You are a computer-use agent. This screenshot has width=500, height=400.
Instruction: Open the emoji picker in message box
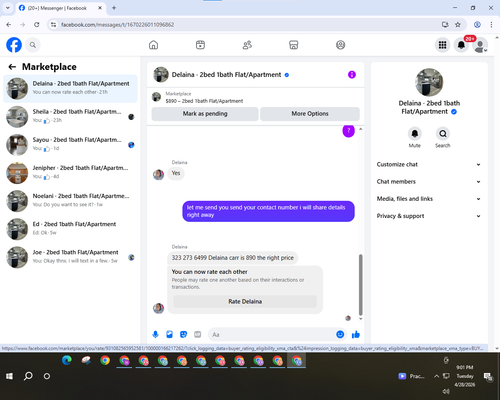click(340, 334)
